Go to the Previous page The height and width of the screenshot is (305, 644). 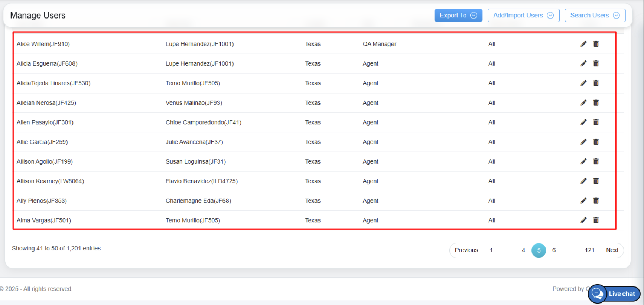[466, 250]
